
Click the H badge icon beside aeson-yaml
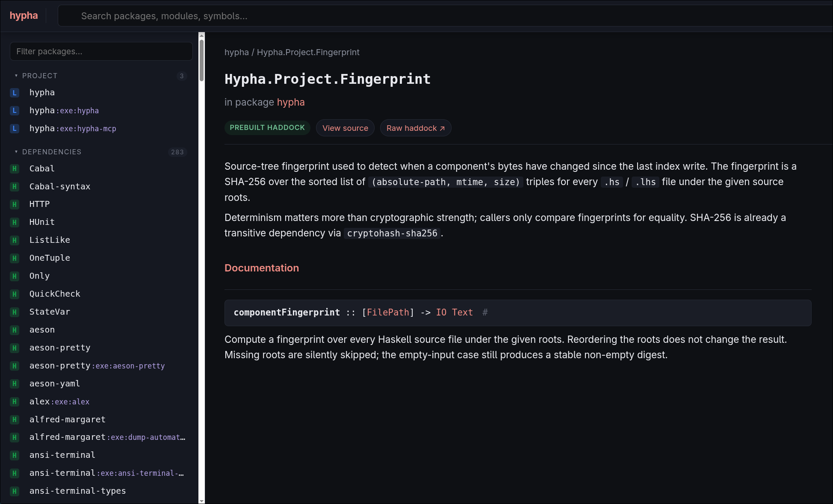point(15,384)
